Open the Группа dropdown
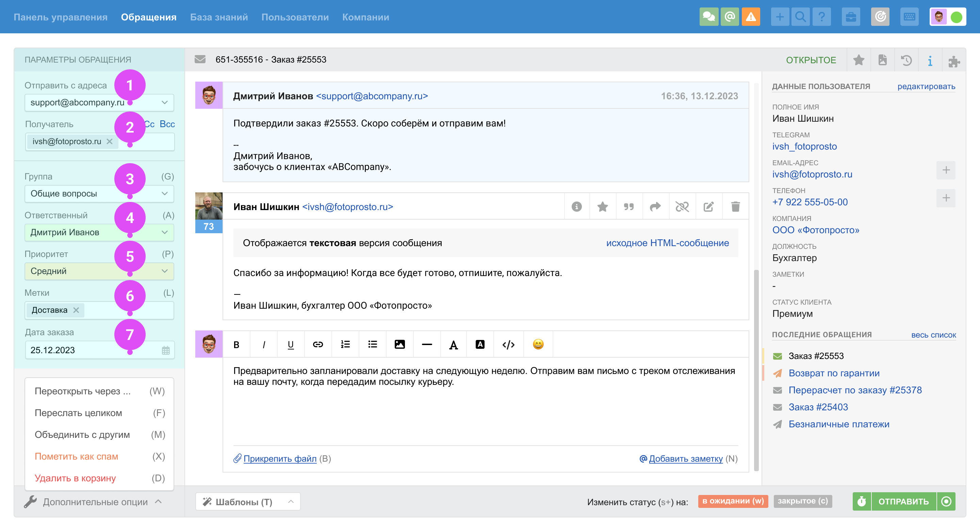 [x=99, y=193]
